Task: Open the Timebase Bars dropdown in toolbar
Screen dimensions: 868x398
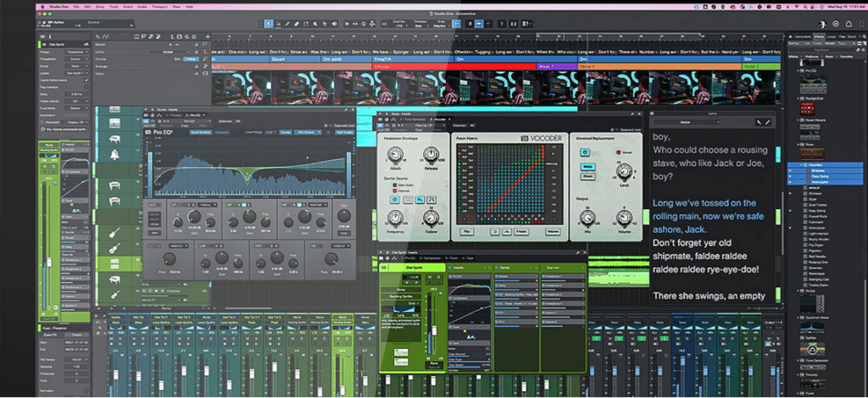Action: pyautogui.click(x=420, y=26)
